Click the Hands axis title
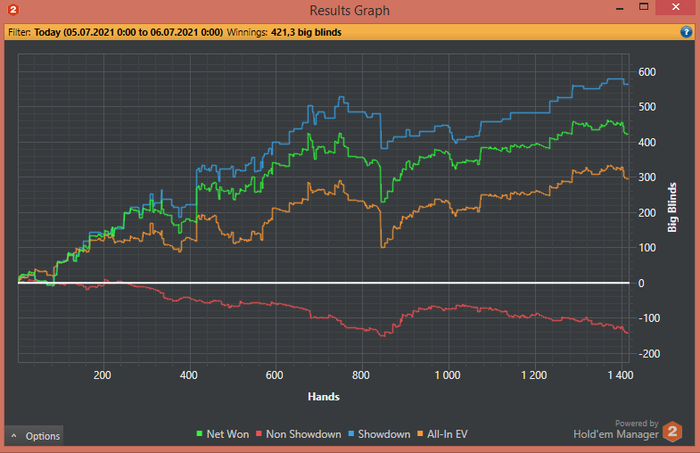Screen dimensions: 700x453 [324, 396]
